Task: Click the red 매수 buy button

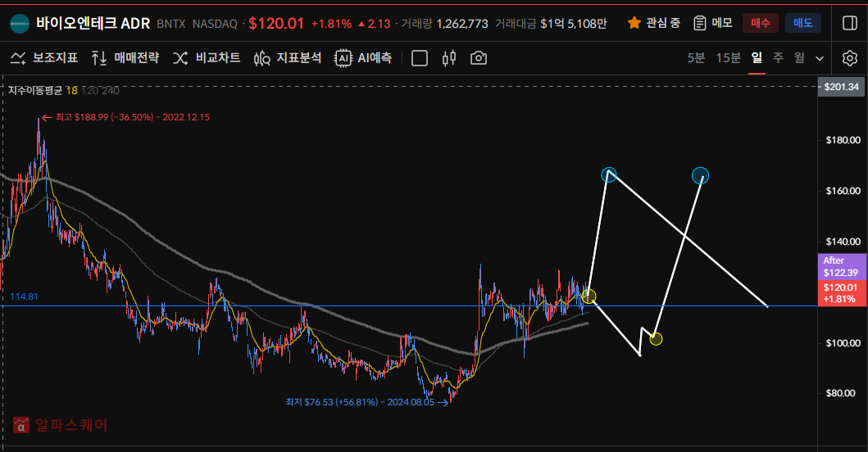Action: coord(760,23)
